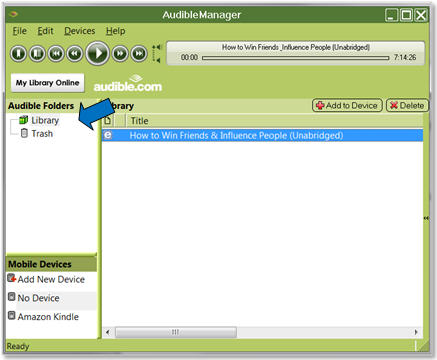The image size is (437, 360).
Task: Click the large Play button
Action: pos(97,53)
